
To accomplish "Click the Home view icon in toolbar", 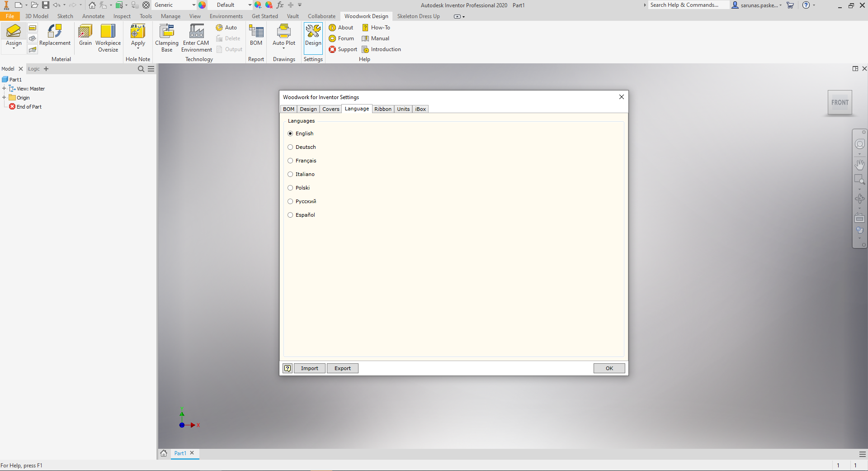I will coord(92,5).
